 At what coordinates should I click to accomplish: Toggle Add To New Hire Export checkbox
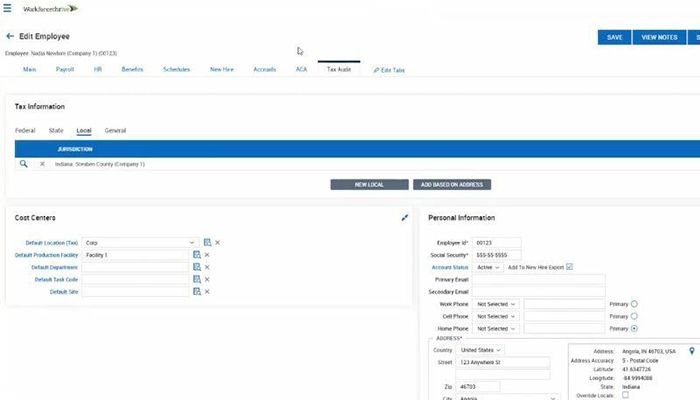point(569,267)
